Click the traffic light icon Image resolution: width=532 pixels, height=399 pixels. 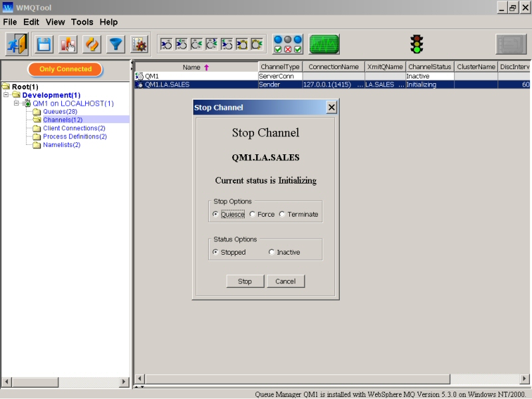click(417, 44)
